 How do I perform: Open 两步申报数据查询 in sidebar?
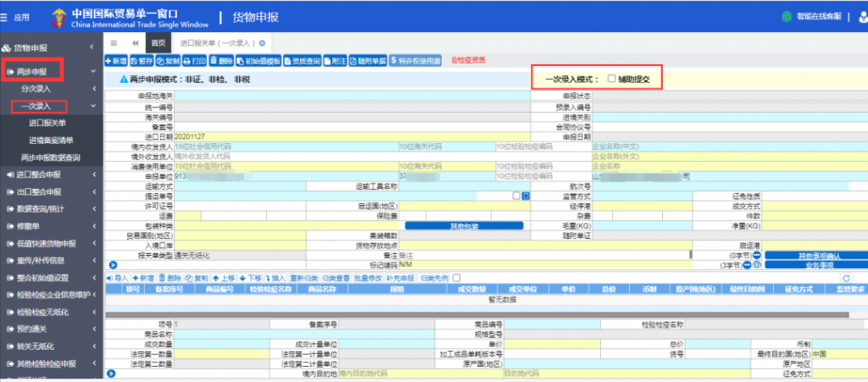pyautogui.click(x=51, y=158)
